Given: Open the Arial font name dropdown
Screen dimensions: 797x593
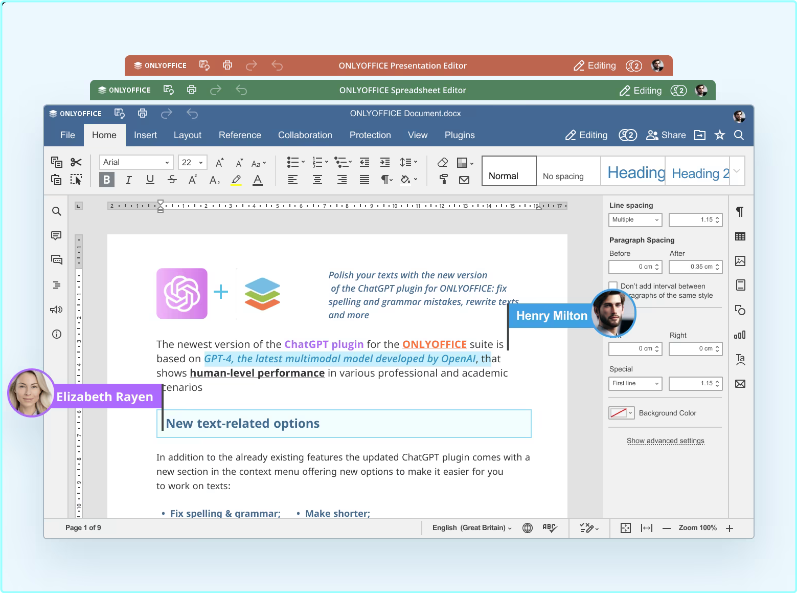Looking at the screenshot, I should [136, 162].
